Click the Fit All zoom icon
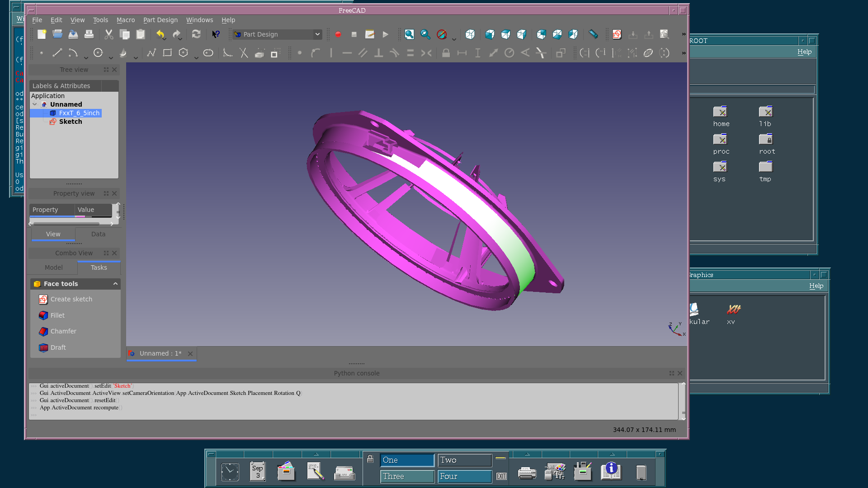This screenshot has width=868, height=488. [x=409, y=34]
